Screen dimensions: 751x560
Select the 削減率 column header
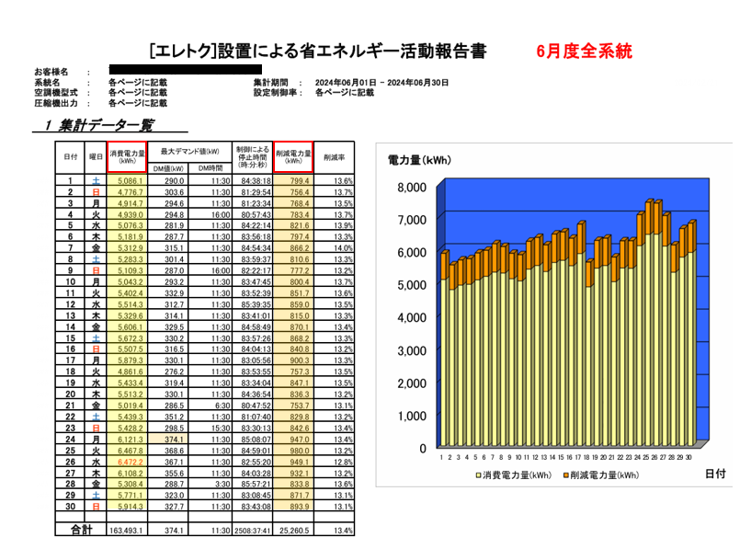click(x=334, y=157)
